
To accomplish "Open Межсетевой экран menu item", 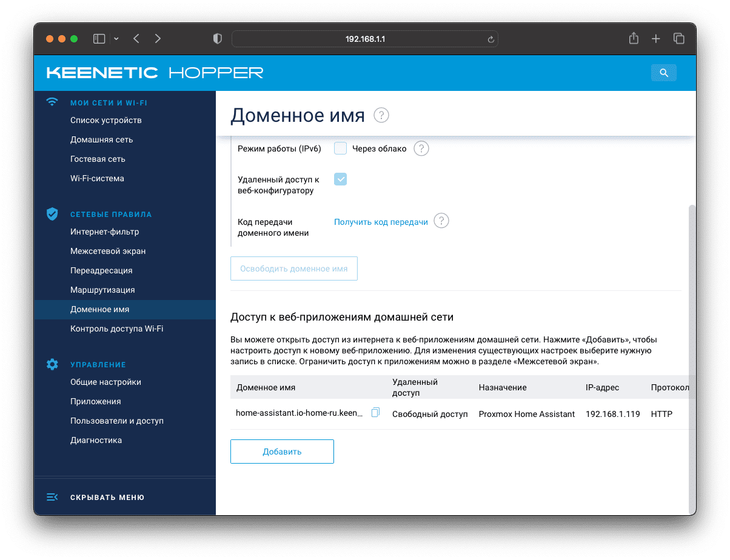I will [x=108, y=251].
